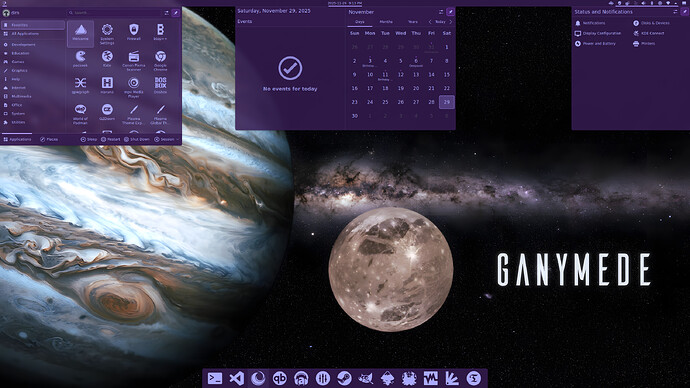Open Power and Battery status entry
The height and width of the screenshot is (388, 690).
pyautogui.click(x=595, y=44)
